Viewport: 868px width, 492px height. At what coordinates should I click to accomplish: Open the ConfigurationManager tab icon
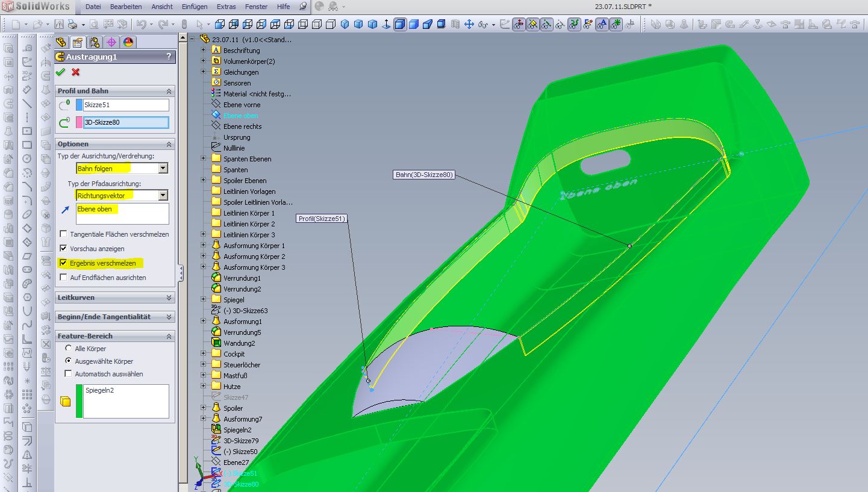94,42
